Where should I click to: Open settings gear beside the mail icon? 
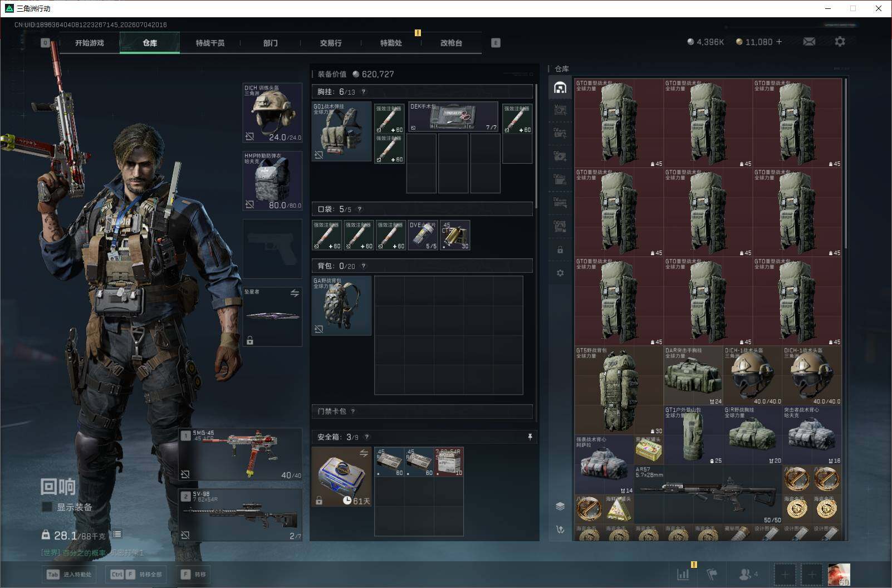[840, 42]
